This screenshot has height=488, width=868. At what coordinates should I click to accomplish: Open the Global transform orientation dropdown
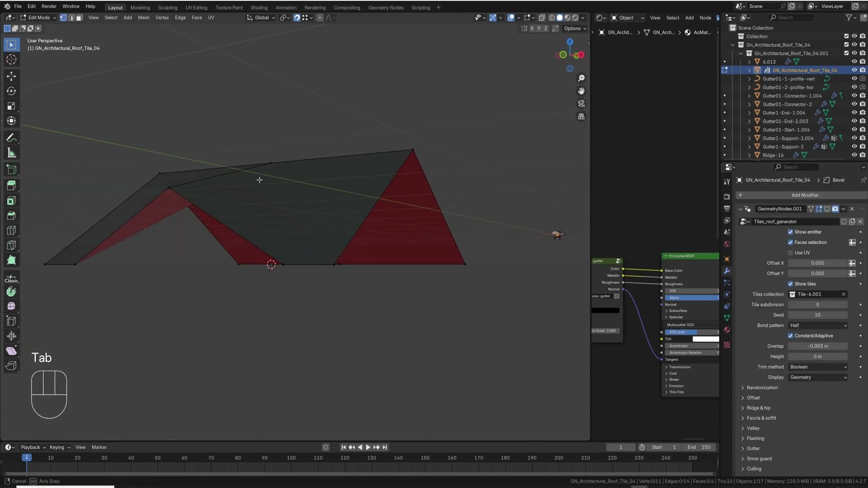pos(261,18)
